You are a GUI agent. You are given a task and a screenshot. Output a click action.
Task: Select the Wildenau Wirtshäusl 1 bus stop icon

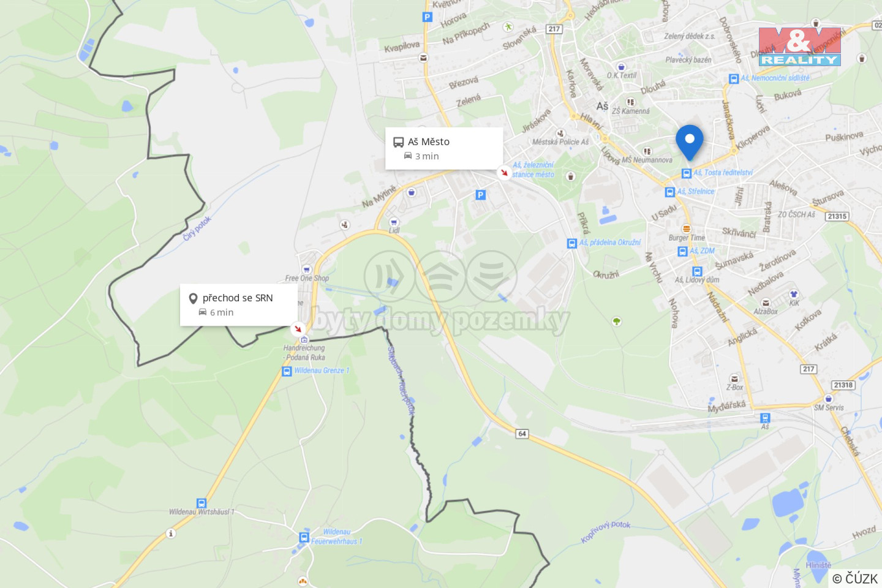[202, 503]
